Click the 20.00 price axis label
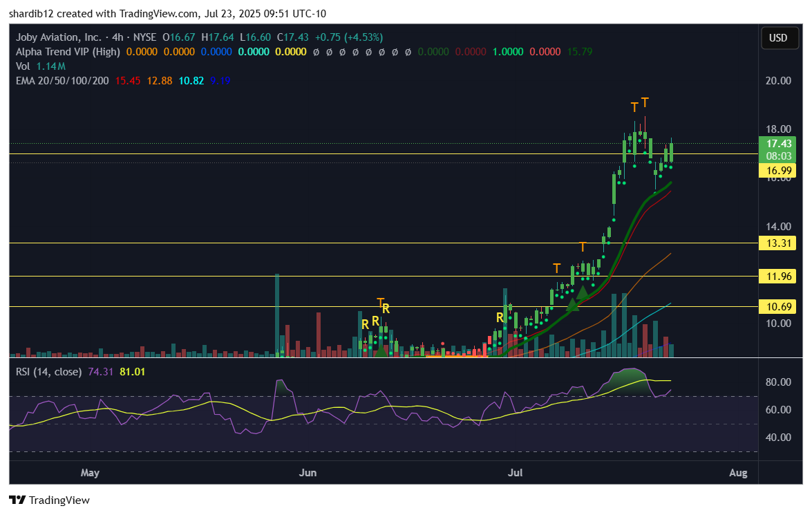 [778, 81]
